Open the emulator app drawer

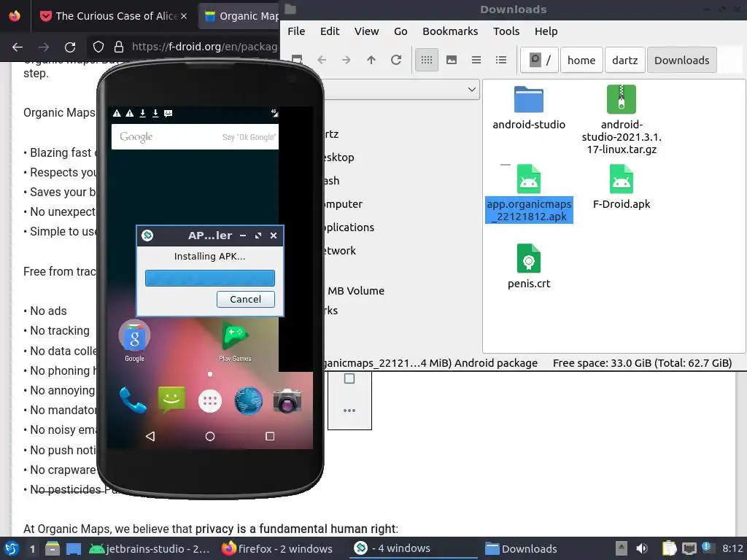click(209, 402)
